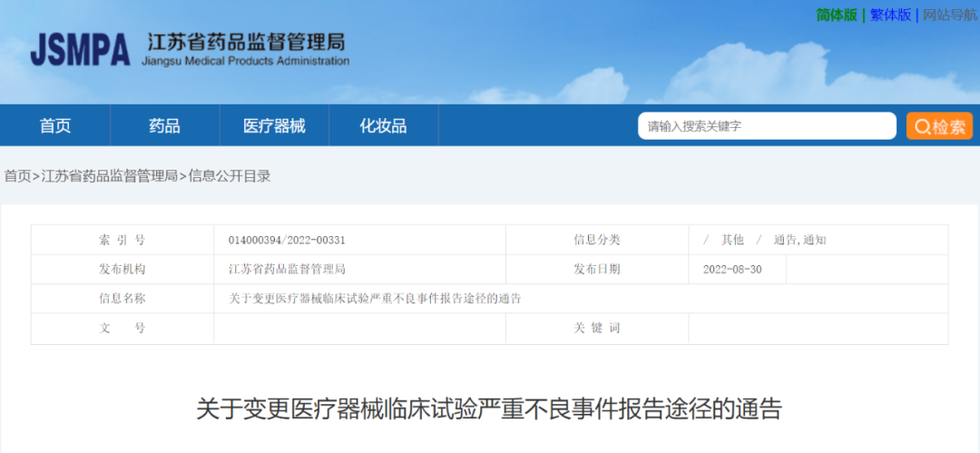Click the 信息分类 label cell
Viewport: 980px width, 453px height.
coord(597,241)
